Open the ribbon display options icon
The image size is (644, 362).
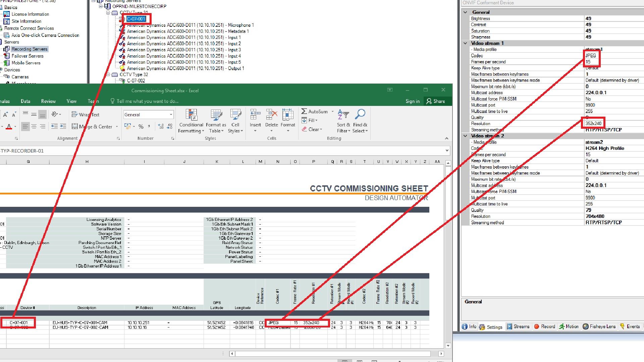[x=390, y=90]
